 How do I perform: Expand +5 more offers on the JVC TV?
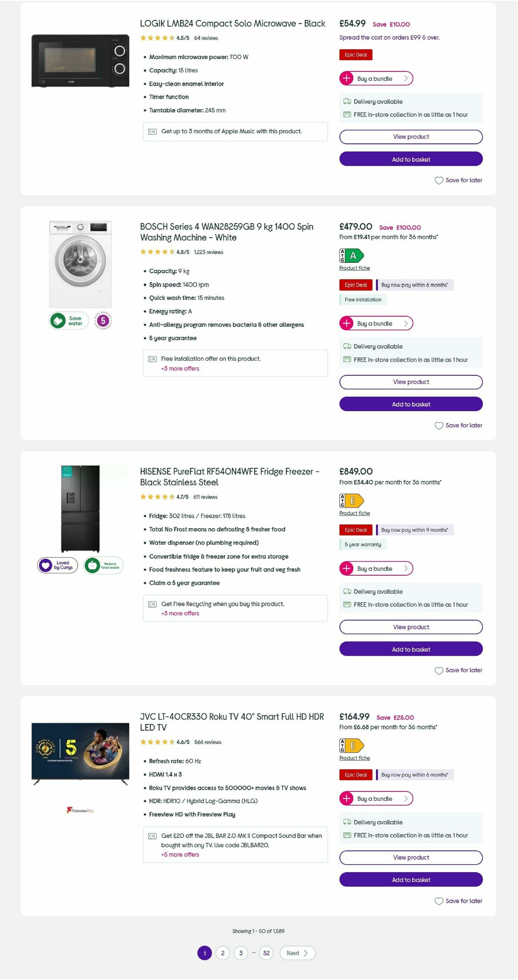[x=180, y=854]
